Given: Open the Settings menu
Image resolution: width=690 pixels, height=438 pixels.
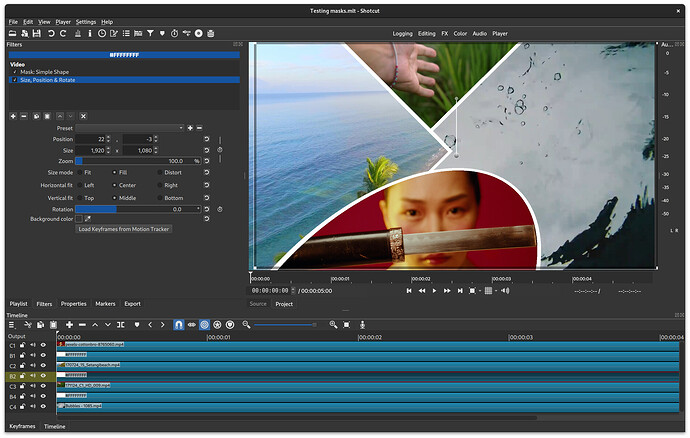Looking at the screenshot, I should pyautogui.click(x=86, y=21).
